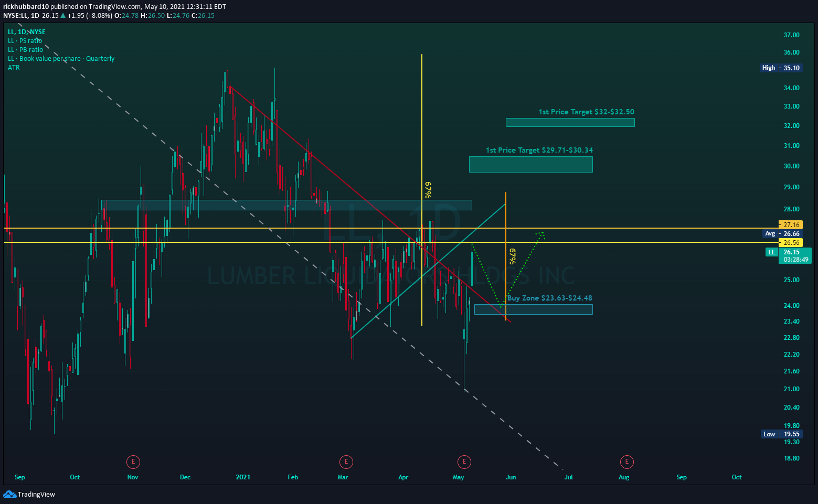Click the May earnings E marker
818x504 pixels.
click(x=464, y=462)
